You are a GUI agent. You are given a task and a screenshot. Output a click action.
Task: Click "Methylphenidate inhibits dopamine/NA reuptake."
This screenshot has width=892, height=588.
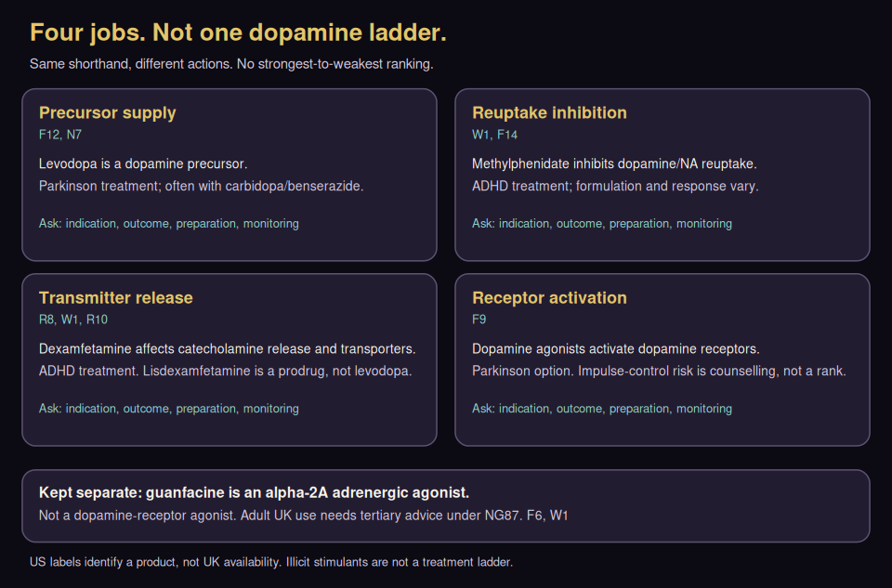[614, 163]
